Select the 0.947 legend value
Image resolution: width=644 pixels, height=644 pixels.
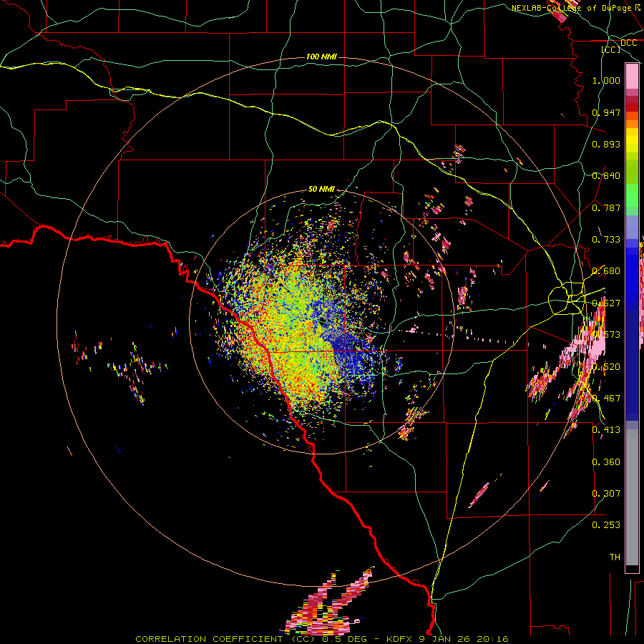(606, 112)
